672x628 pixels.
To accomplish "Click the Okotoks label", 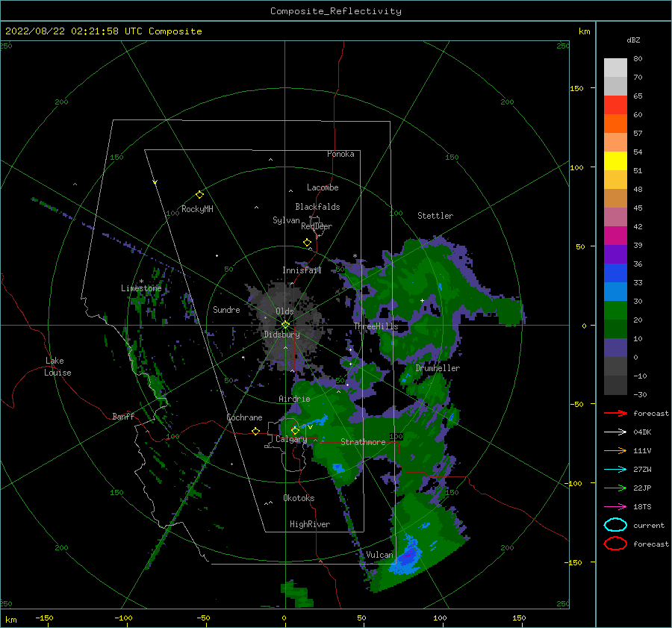I will [x=299, y=498].
